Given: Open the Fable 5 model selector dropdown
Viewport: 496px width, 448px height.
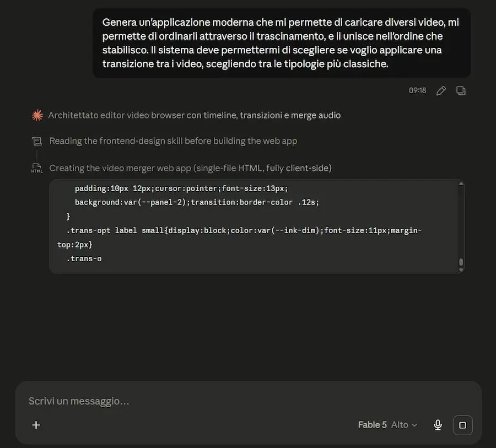Looking at the screenshot, I should (387, 425).
